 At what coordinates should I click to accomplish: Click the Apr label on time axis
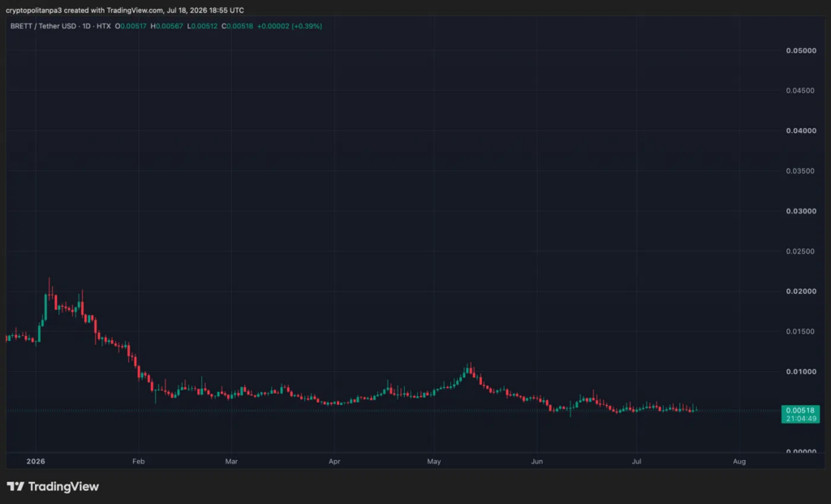334,462
